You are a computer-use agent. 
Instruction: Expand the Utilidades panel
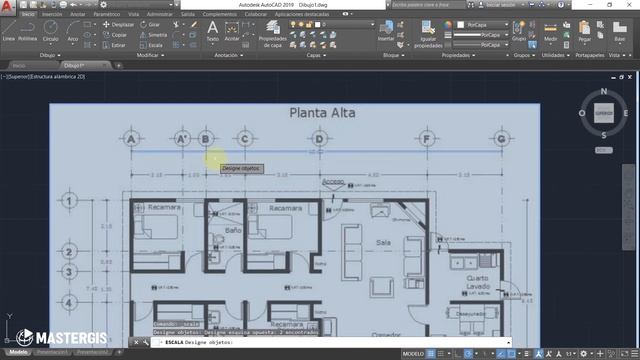click(555, 55)
